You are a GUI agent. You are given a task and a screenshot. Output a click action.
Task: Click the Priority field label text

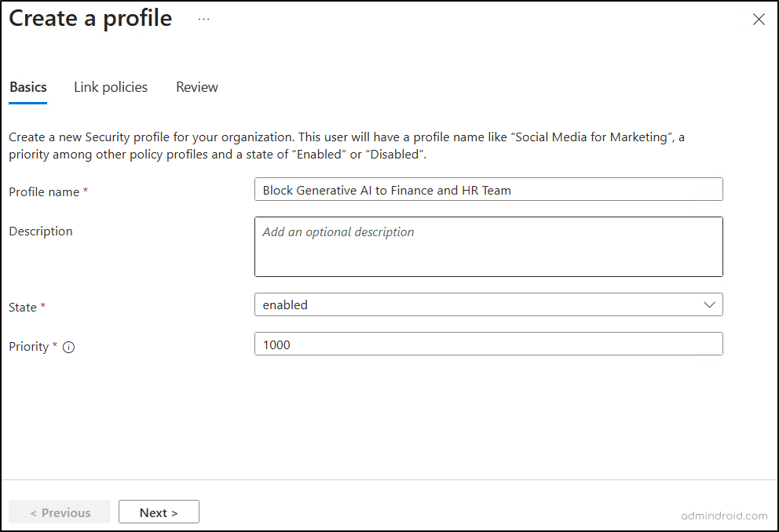click(29, 347)
